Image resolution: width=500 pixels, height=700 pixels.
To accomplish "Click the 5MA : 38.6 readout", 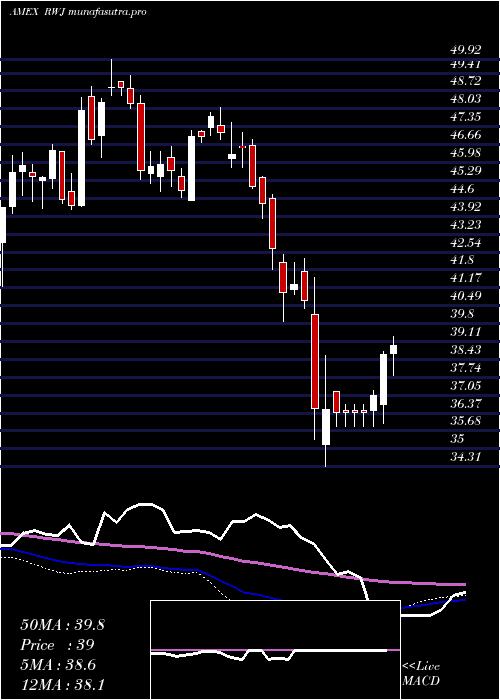I will click(x=59, y=665).
